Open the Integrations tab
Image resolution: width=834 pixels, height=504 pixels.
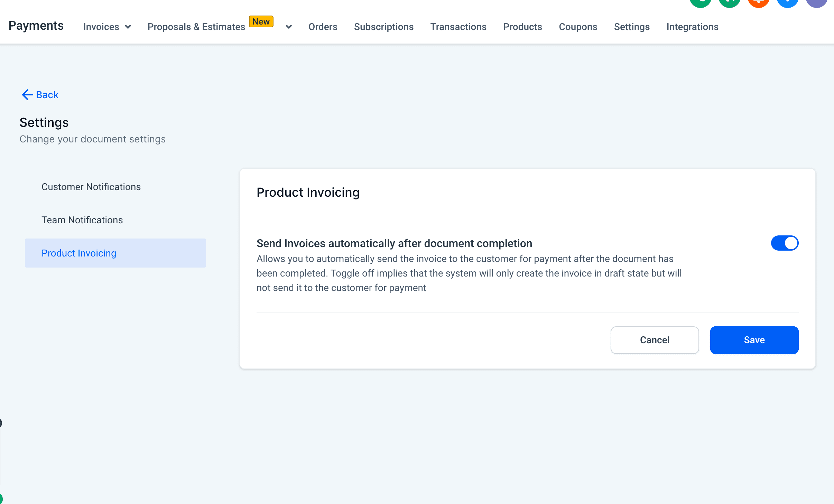(692, 27)
